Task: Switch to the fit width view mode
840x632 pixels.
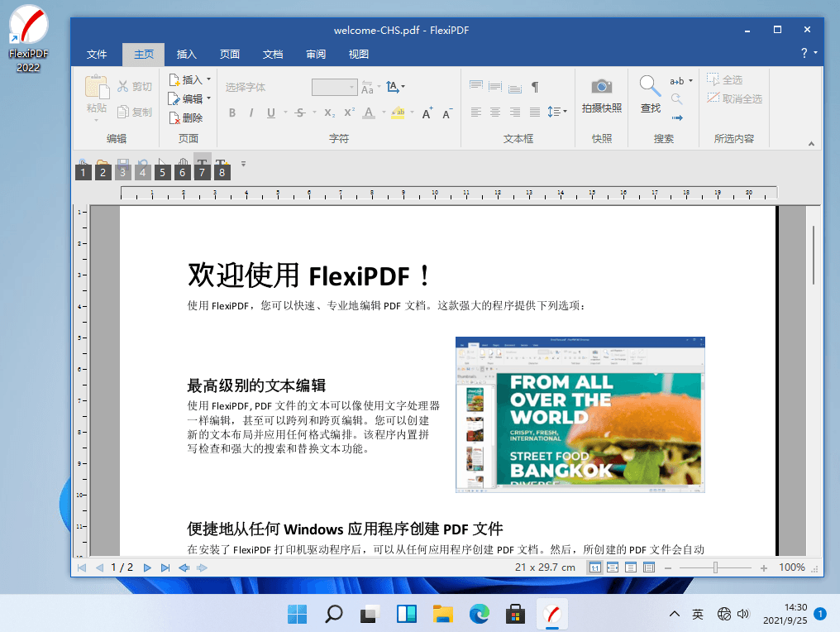Action: point(613,567)
